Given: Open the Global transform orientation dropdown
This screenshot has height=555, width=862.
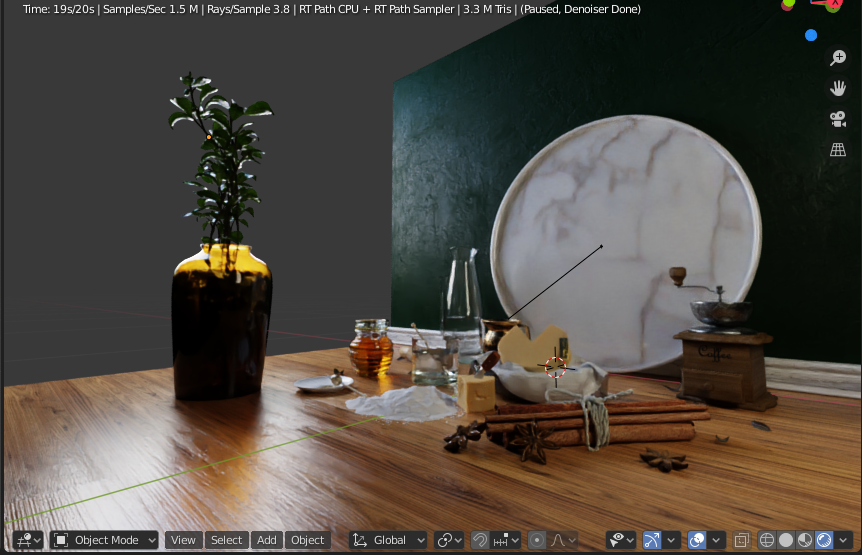Looking at the screenshot, I should pyautogui.click(x=388, y=540).
